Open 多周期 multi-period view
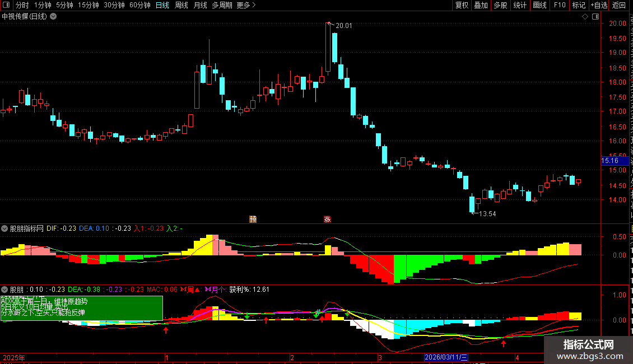This screenshot has width=633, height=364. pyautogui.click(x=222, y=5)
